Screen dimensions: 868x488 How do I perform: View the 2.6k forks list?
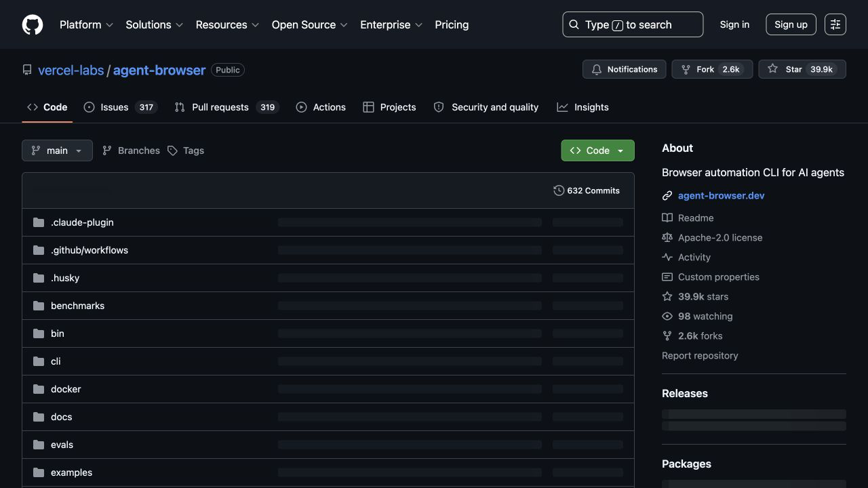692,335
